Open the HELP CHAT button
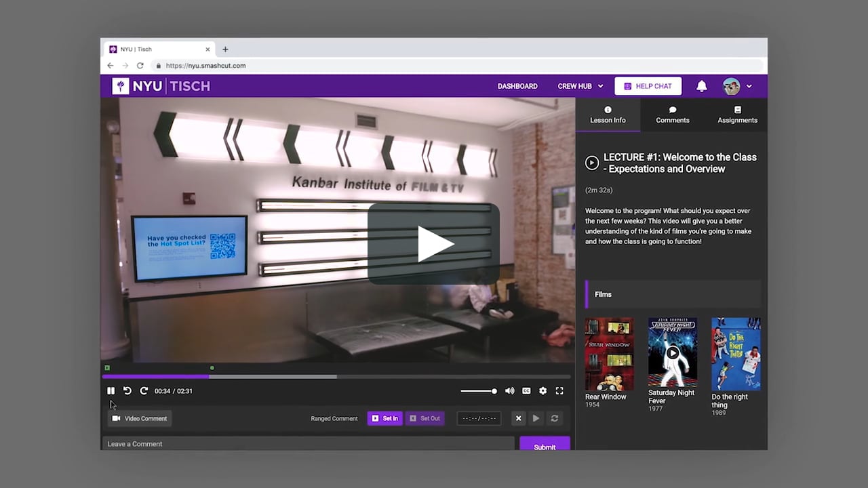Image resolution: width=868 pixels, height=488 pixels. click(648, 86)
